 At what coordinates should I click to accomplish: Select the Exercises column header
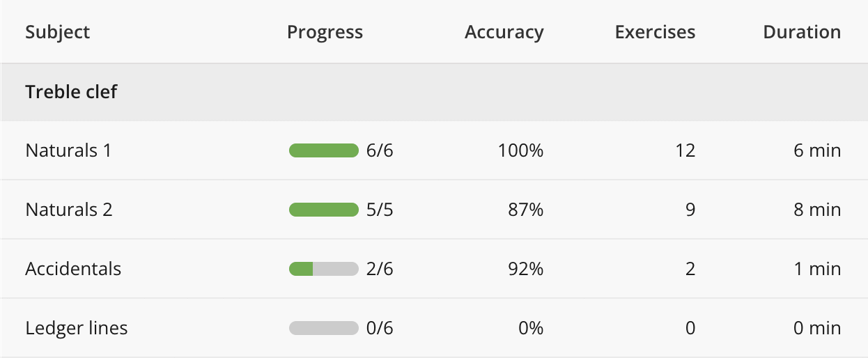point(655,32)
